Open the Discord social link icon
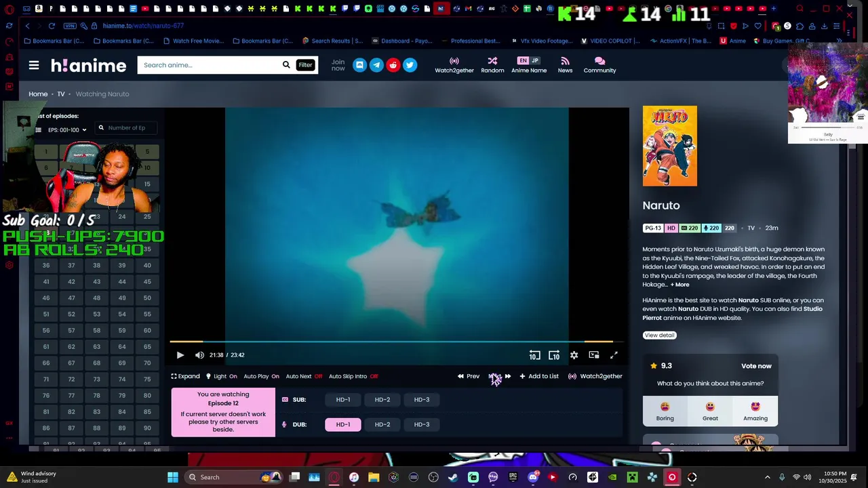 tap(359, 65)
